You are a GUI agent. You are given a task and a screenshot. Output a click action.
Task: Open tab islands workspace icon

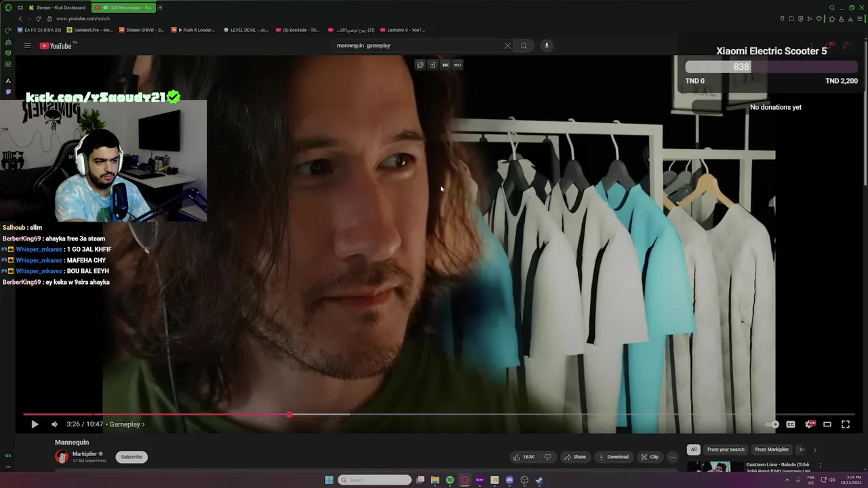(x=19, y=7)
